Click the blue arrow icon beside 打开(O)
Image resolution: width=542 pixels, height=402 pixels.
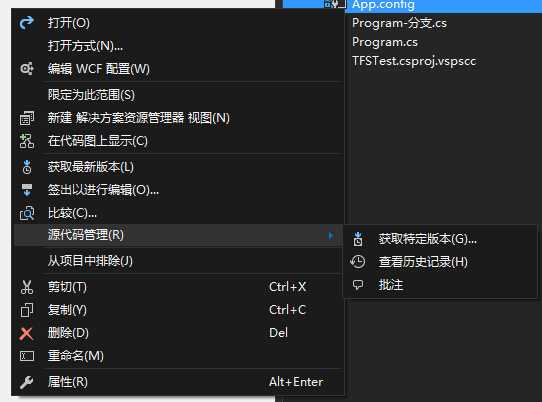tap(26, 23)
